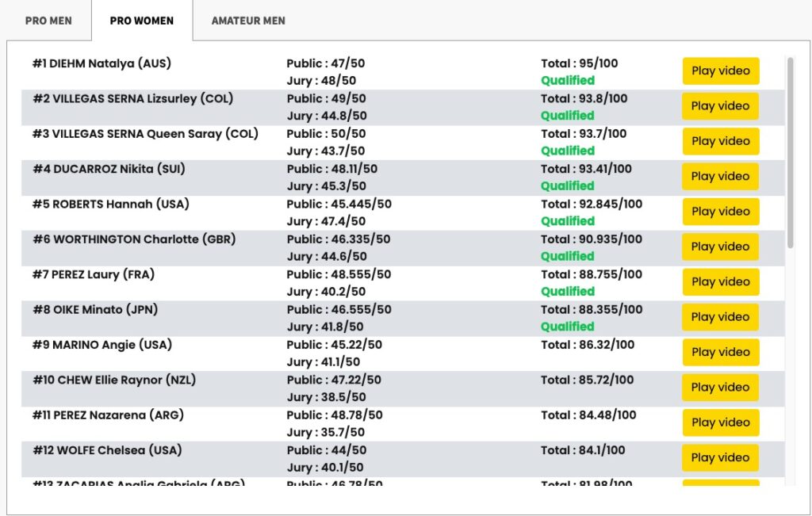Play video for WOLFE Chelsea
Image resolution: width=812 pixels, height=516 pixels.
(720, 458)
